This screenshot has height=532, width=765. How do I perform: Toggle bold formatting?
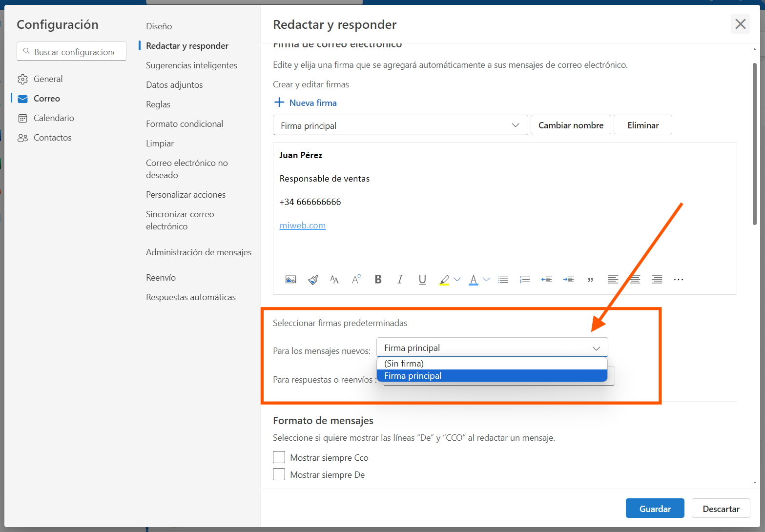[x=378, y=279]
